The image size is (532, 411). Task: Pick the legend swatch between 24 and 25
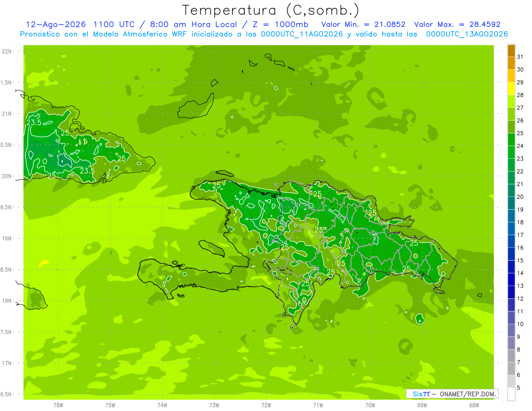[x=511, y=140]
